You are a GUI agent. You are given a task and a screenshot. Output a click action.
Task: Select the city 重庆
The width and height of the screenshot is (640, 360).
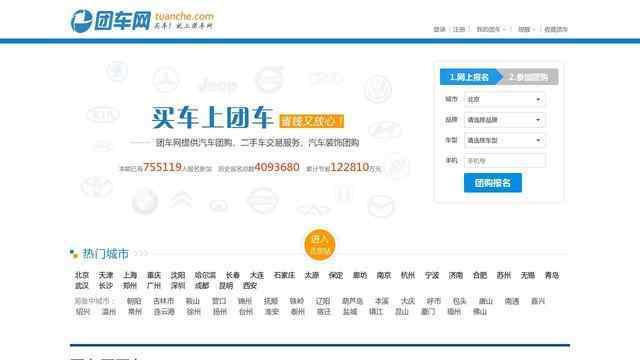154,276
